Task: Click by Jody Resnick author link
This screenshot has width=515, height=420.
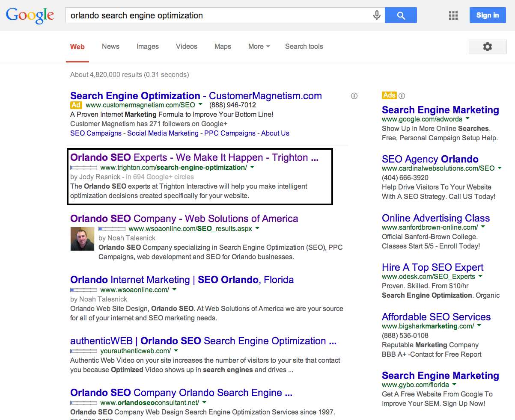Action: [95, 177]
